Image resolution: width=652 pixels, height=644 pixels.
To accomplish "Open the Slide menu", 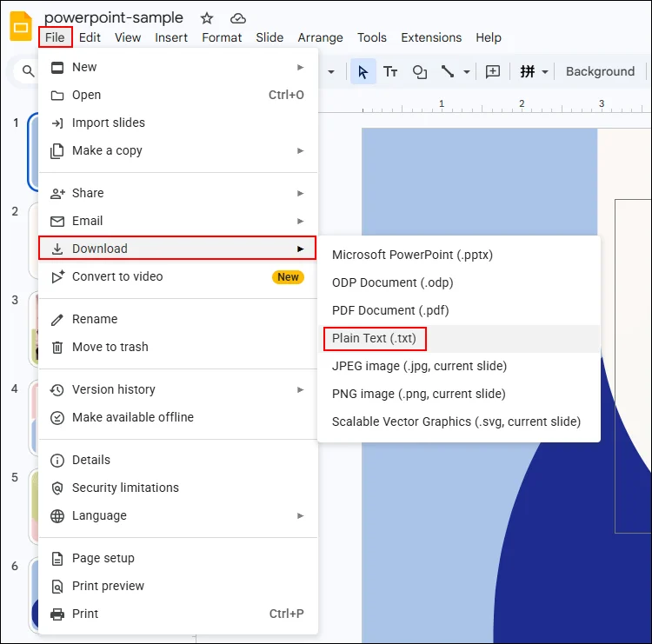I will tap(269, 37).
